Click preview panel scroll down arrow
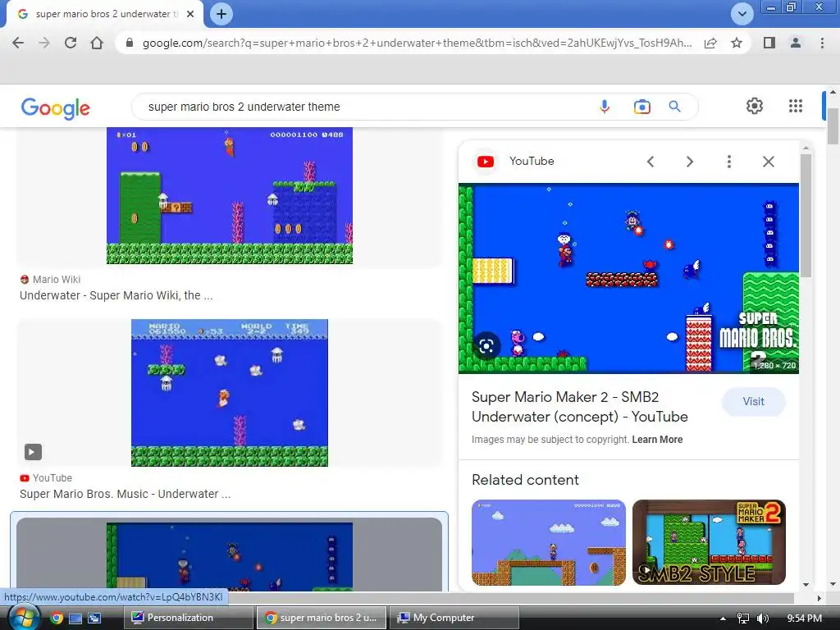This screenshot has height=630, width=840. coord(806,584)
